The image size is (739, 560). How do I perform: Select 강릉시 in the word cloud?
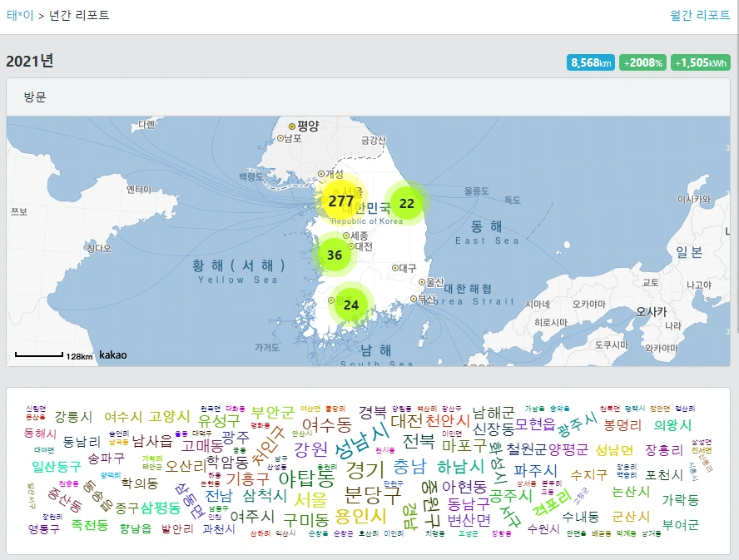tap(73, 417)
